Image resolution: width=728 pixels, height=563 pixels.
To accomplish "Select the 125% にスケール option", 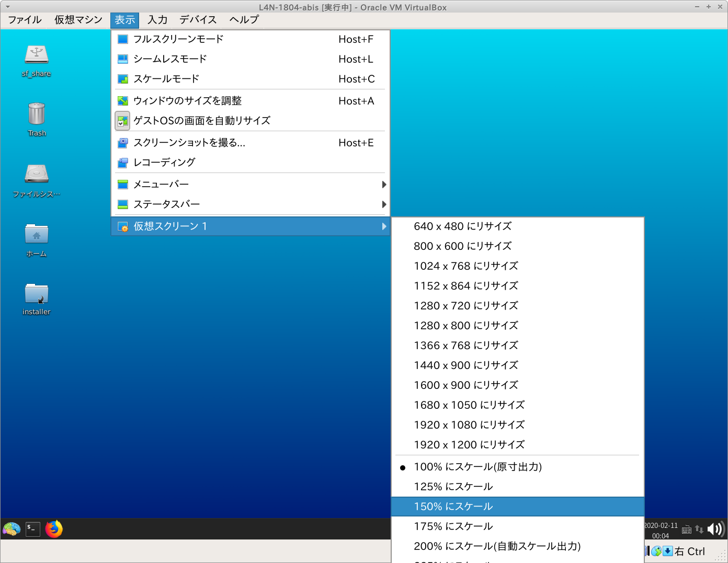I will coord(453,487).
